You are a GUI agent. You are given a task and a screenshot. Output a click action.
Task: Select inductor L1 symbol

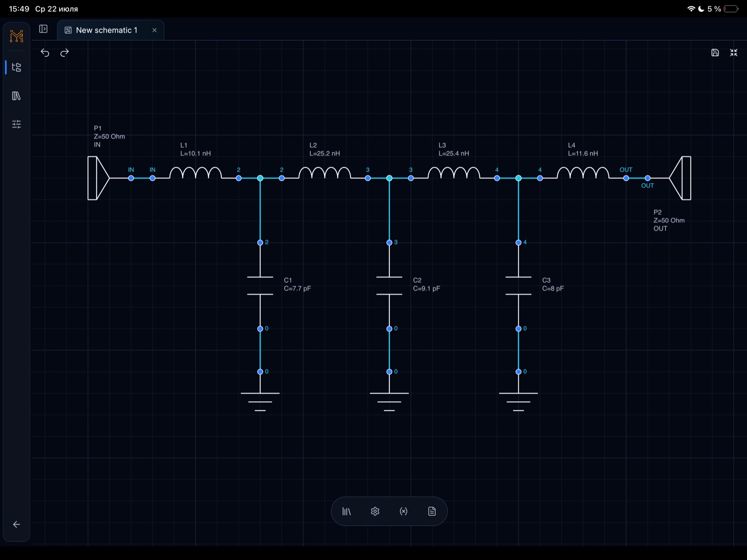[196, 173]
